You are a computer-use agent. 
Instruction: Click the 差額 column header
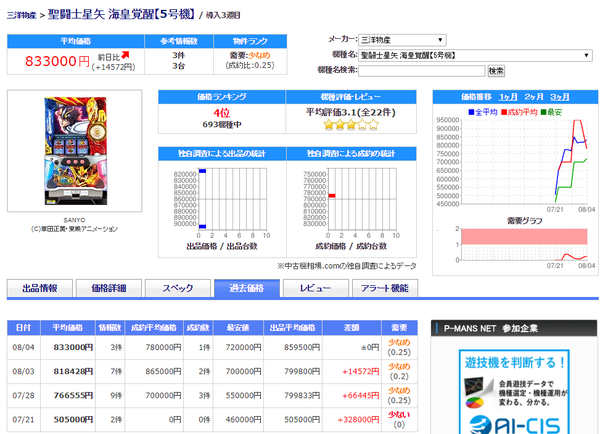click(352, 328)
